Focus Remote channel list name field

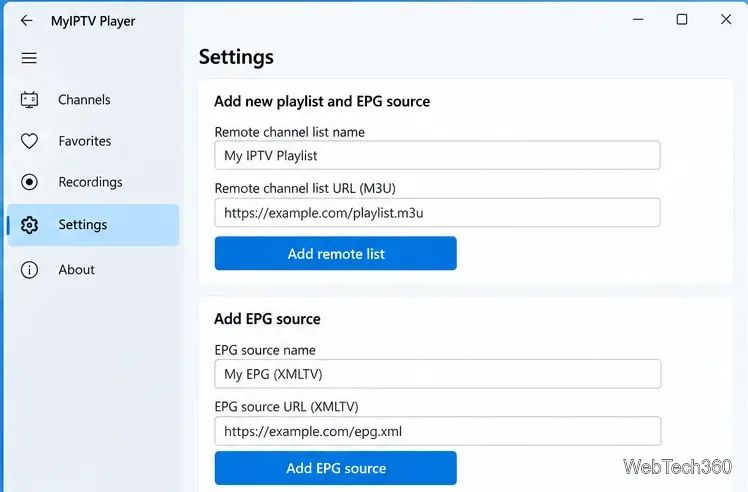pos(437,155)
